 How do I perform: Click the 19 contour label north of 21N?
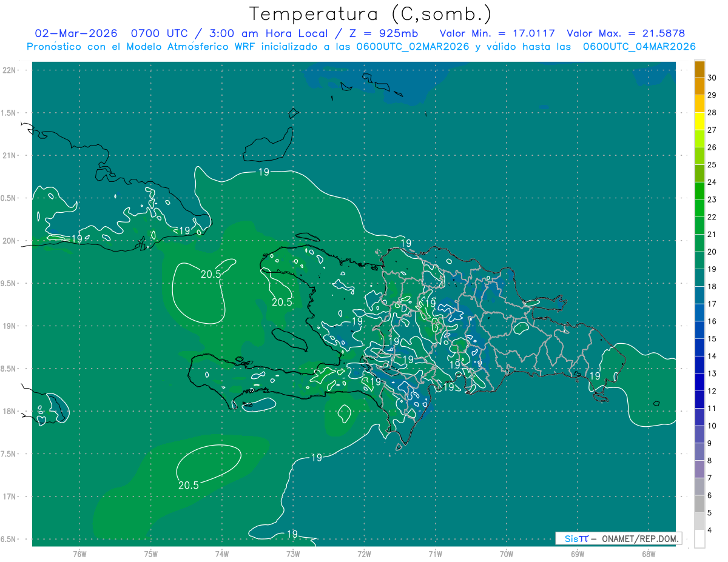pos(263,172)
